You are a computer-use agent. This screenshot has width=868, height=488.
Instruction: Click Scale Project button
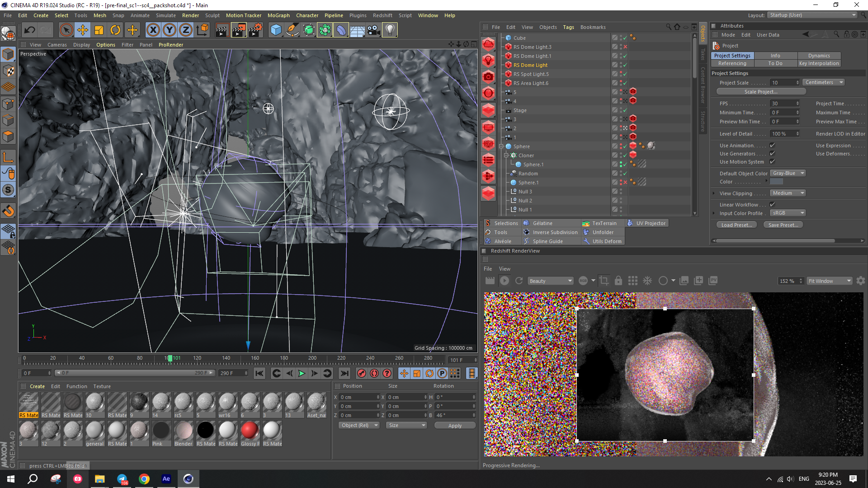point(761,92)
